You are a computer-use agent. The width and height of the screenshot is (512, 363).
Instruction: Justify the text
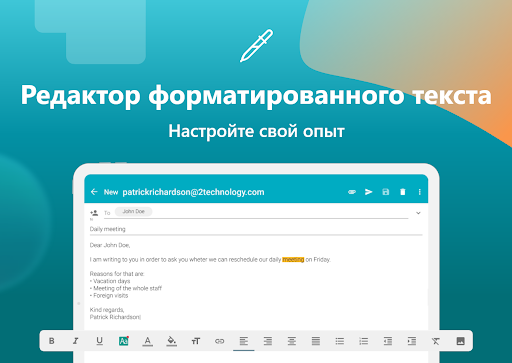tap(316, 341)
